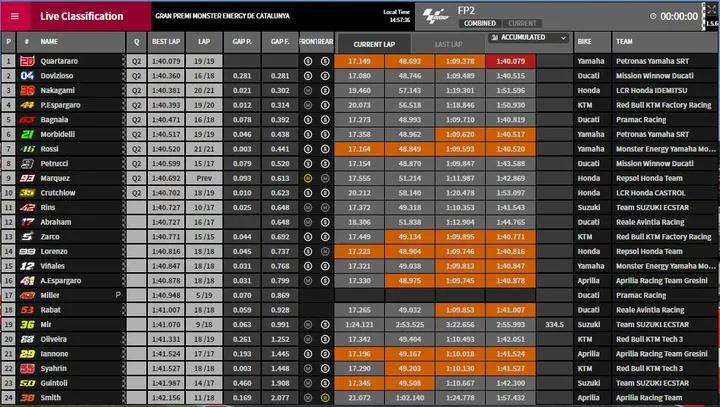
Task: Click Dovizioso's number 04 badge
Action: point(27,76)
